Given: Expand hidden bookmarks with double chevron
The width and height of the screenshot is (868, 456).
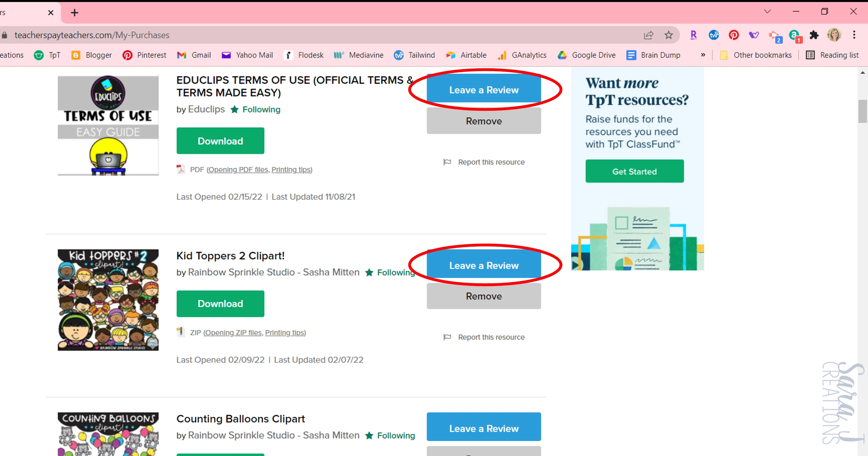Looking at the screenshot, I should pyautogui.click(x=703, y=55).
